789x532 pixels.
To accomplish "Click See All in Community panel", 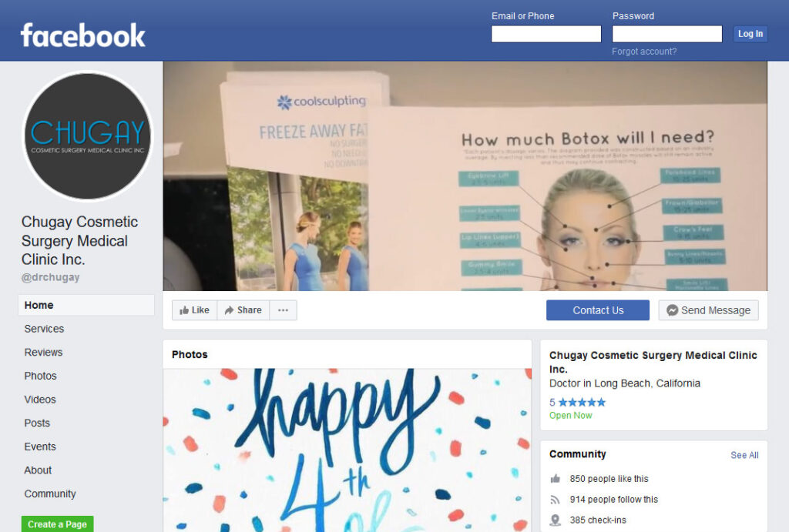I will point(745,455).
